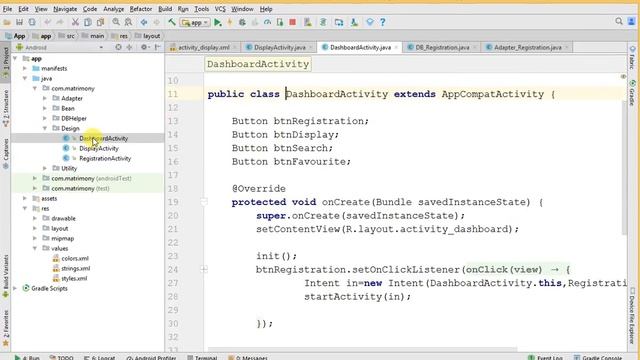The image size is (640, 360).
Task: Click the Project Structure toolbar icon
Action: point(339,22)
